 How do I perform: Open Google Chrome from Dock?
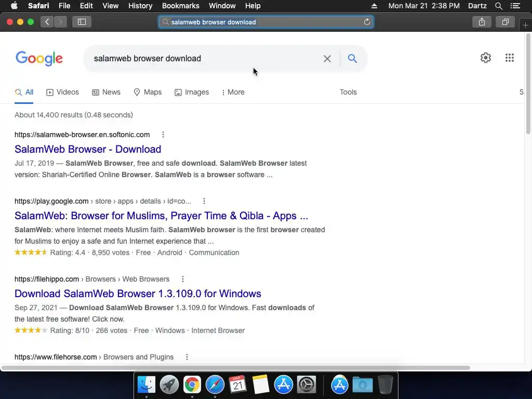point(192,385)
